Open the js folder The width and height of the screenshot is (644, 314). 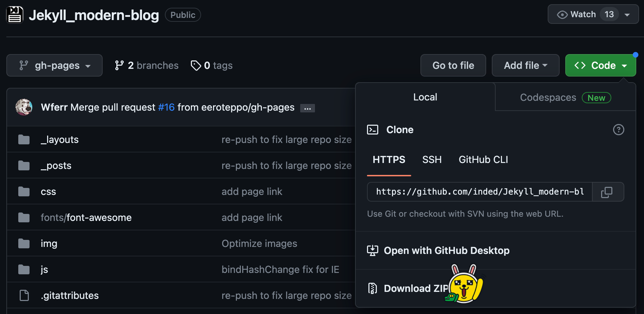[44, 269]
